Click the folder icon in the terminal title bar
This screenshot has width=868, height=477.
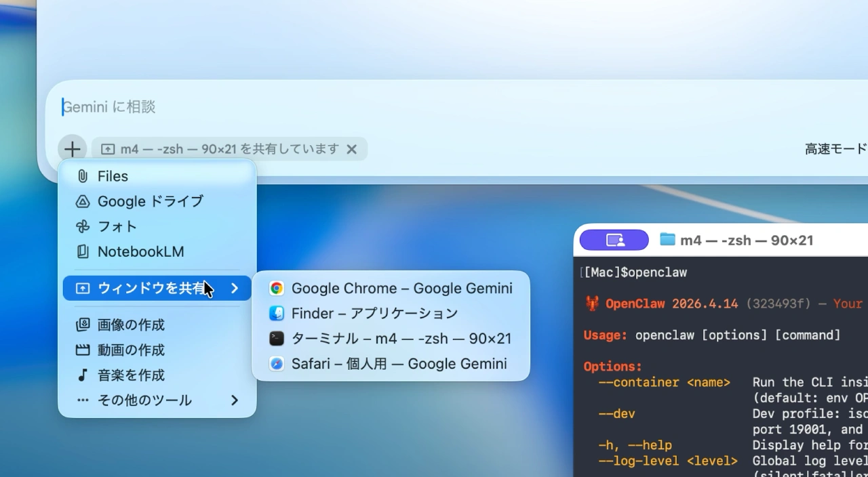667,239
